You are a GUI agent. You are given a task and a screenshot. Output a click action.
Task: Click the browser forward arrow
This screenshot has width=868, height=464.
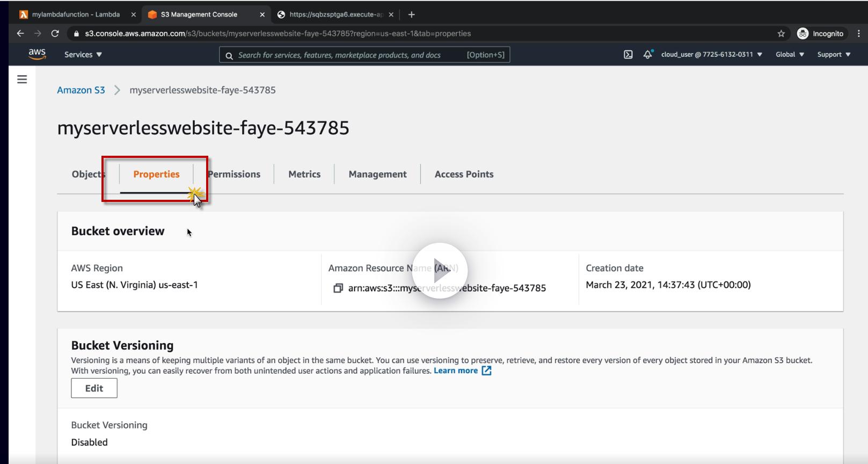pos(38,33)
